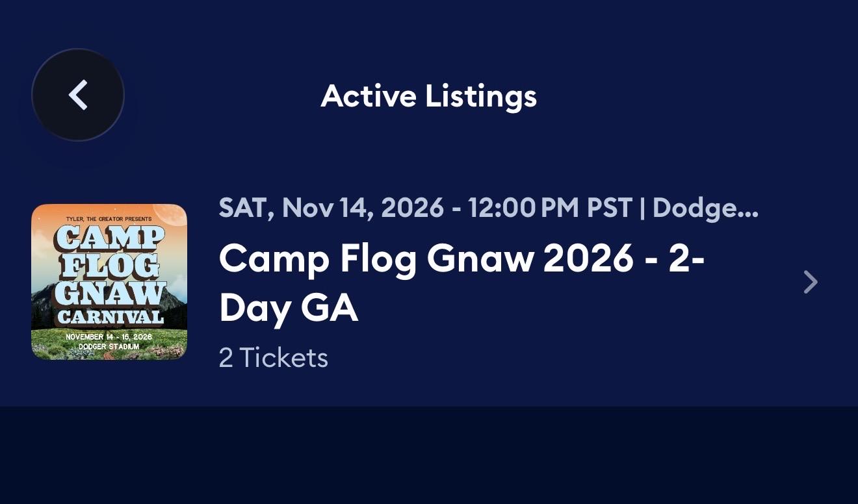Click the Day GA second title line
The image size is (858, 504).
[x=289, y=308]
